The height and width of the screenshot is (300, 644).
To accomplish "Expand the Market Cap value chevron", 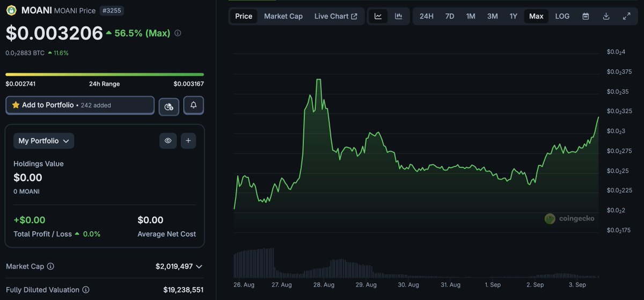I will point(199,266).
